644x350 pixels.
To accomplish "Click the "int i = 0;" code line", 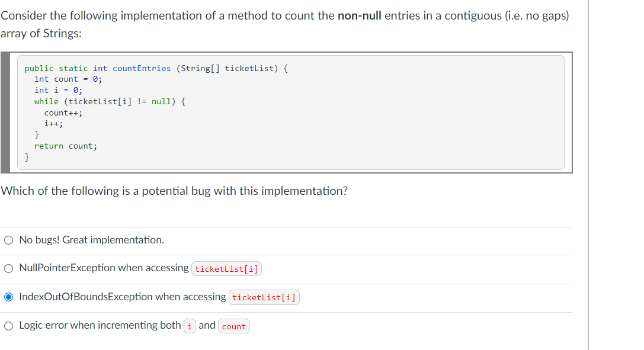I will (x=58, y=90).
